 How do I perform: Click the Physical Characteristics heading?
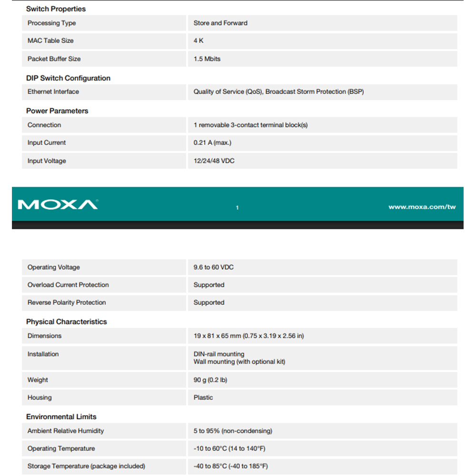tap(66, 322)
